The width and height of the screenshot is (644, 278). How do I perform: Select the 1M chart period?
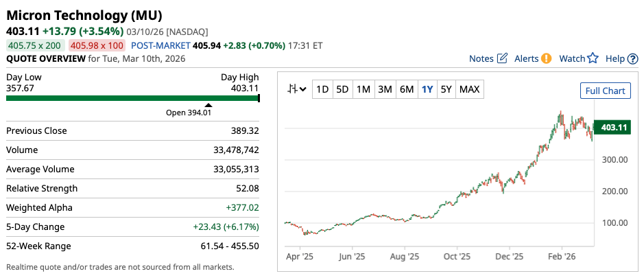tap(363, 89)
